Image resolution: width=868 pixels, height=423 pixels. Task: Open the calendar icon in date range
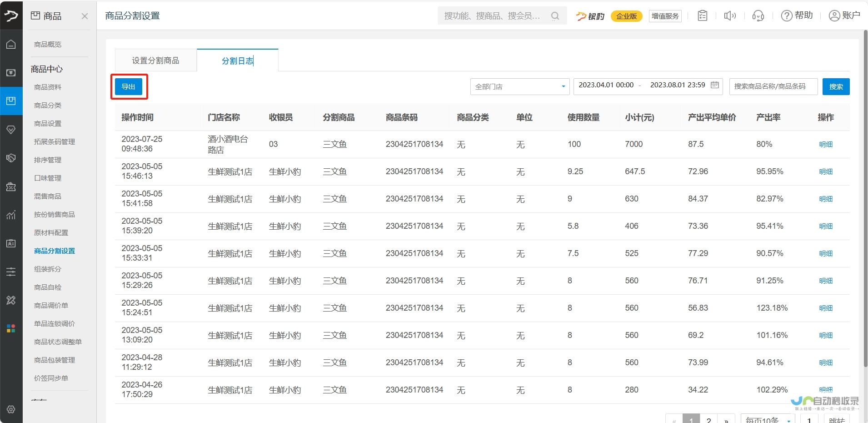pos(715,85)
